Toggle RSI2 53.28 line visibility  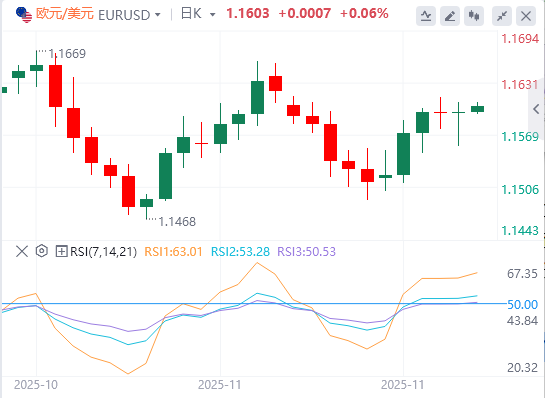[240, 251]
